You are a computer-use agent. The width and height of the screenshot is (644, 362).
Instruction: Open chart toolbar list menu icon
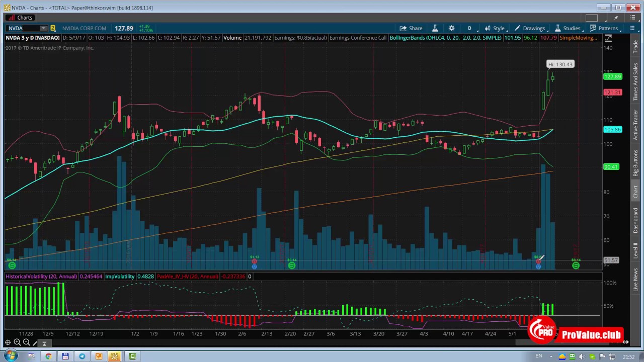632,28
